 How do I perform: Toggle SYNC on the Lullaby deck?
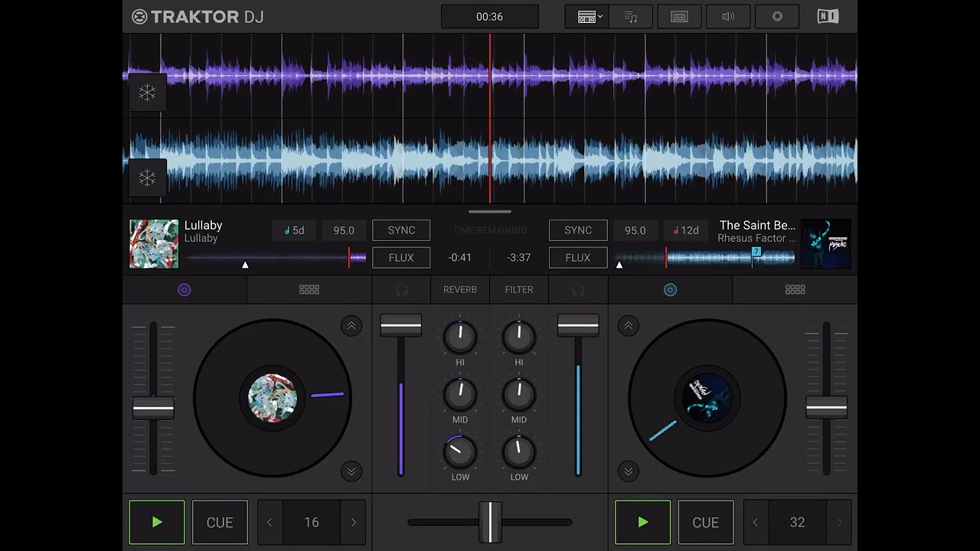click(x=401, y=230)
